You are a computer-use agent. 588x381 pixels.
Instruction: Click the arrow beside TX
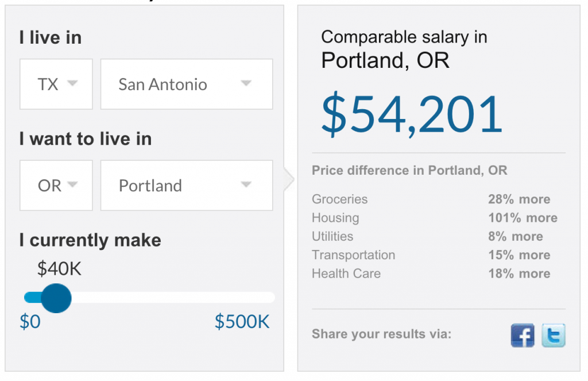coord(72,83)
